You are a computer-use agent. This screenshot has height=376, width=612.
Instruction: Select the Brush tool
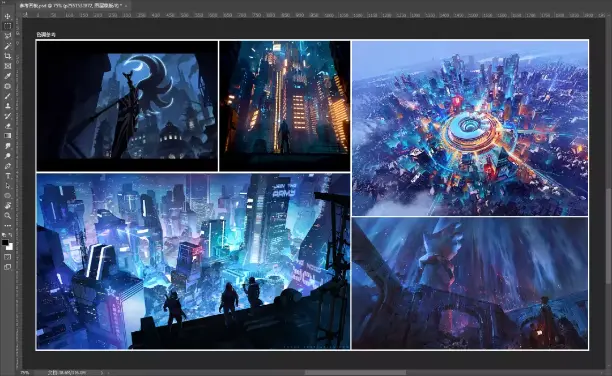pyautogui.click(x=7, y=96)
